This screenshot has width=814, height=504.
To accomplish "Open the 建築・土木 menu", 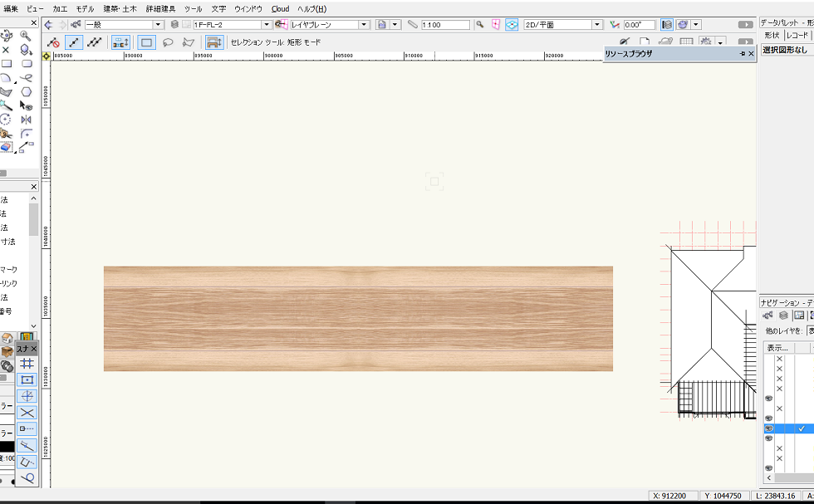I will pyautogui.click(x=120, y=9).
